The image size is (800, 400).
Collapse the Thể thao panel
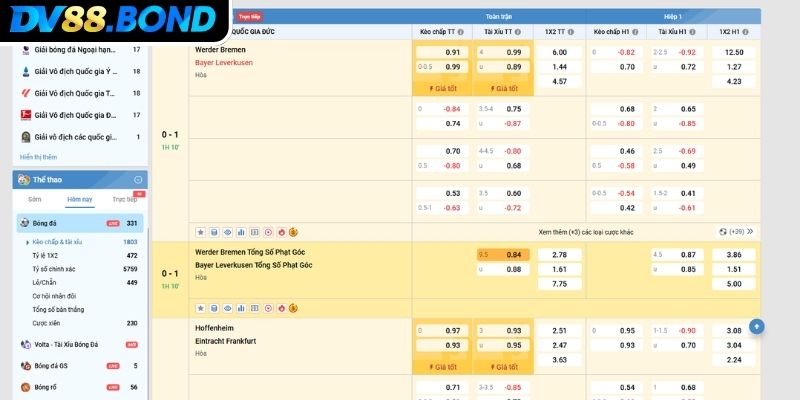coord(137,179)
